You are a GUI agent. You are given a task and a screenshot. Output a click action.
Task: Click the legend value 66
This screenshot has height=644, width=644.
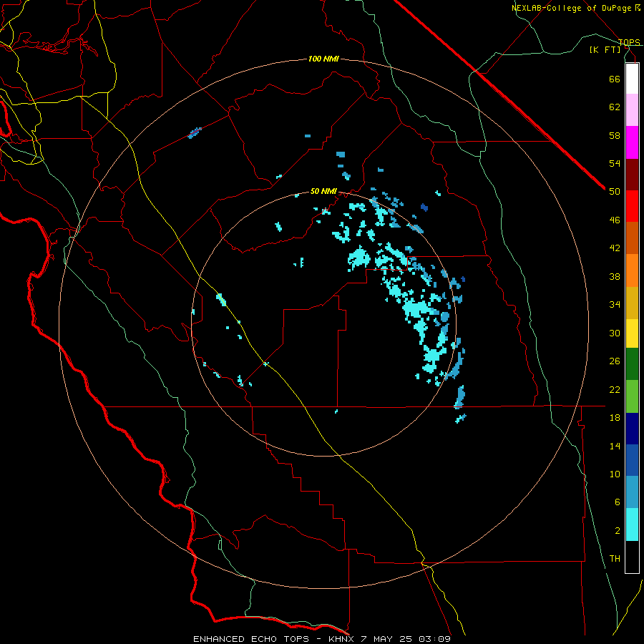coord(615,79)
